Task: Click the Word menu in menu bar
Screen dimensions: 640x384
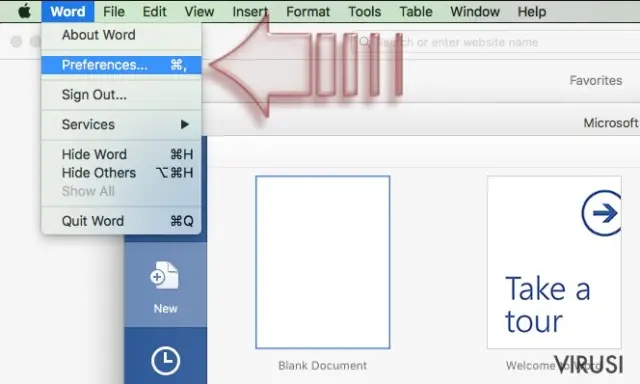Action: (x=68, y=11)
